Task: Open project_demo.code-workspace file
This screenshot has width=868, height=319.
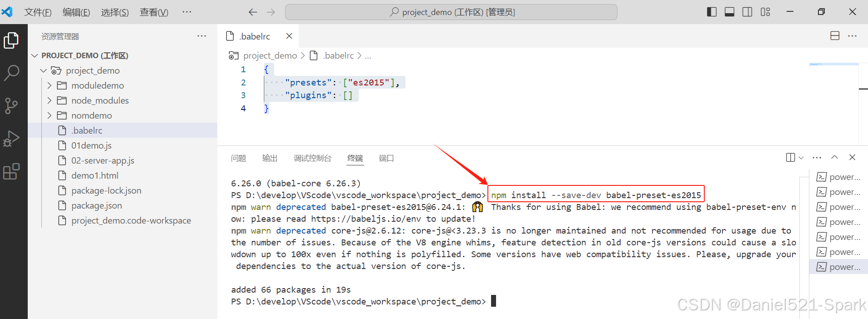Action: click(123, 220)
